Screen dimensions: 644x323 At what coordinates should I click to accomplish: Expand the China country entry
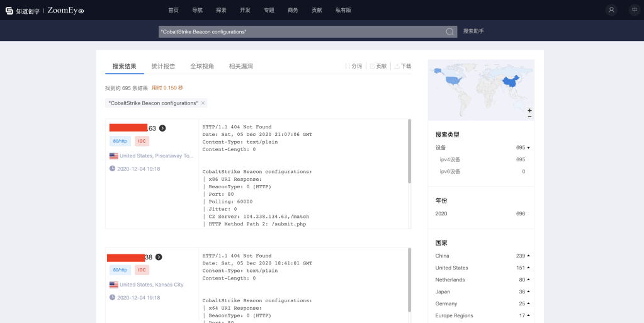[529, 256]
